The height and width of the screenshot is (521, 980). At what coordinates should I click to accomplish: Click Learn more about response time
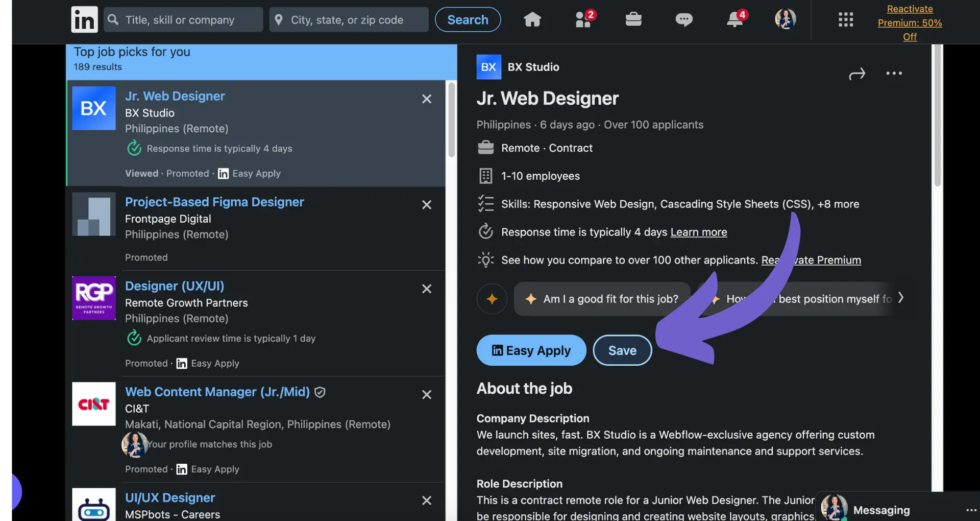click(698, 232)
